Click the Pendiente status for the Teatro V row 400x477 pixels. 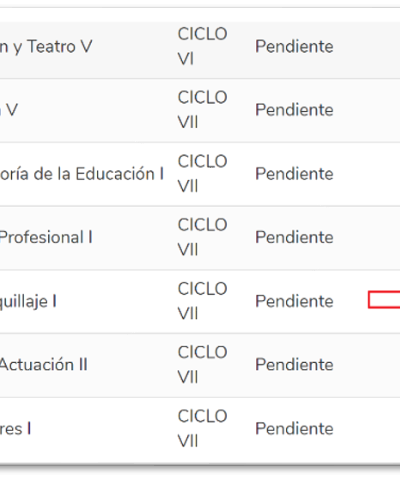click(x=294, y=46)
